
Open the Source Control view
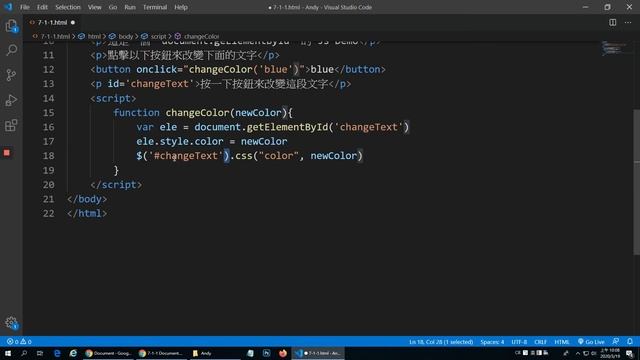click(x=11, y=75)
